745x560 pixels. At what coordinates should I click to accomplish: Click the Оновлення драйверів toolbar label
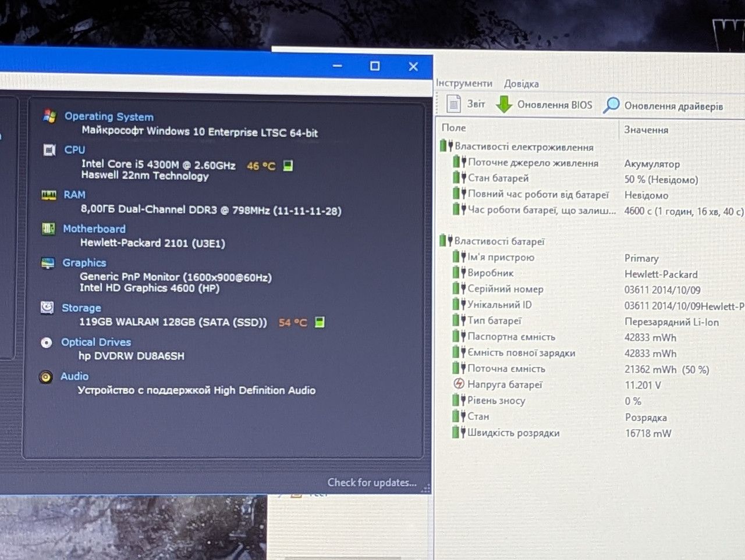coord(674,106)
